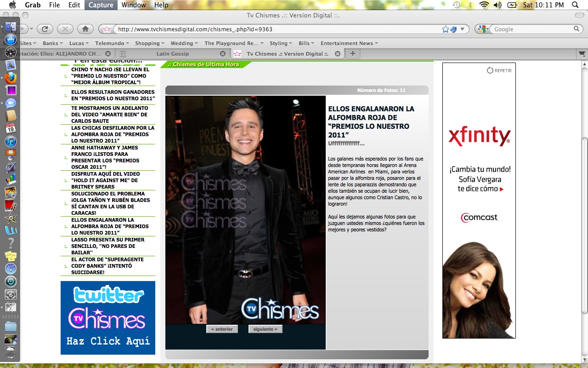Click the « anterior photo button
Screen dimensions: 588x368
(222, 329)
